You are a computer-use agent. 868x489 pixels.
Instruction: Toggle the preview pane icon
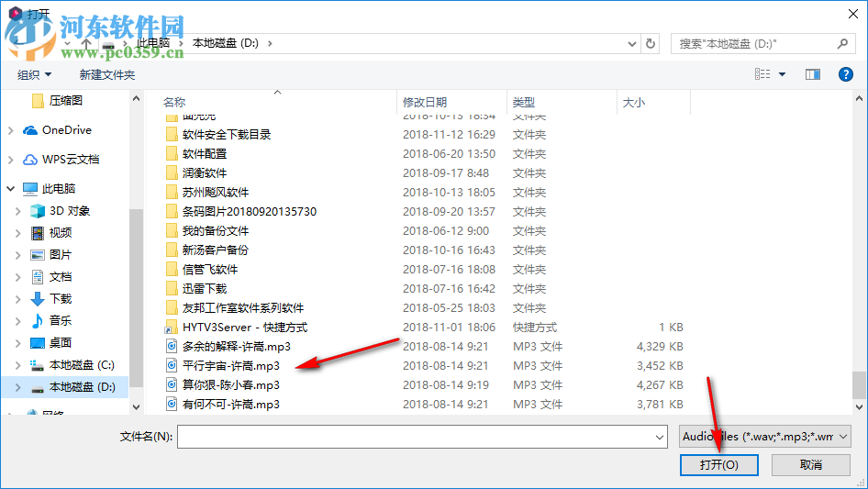click(813, 74)
